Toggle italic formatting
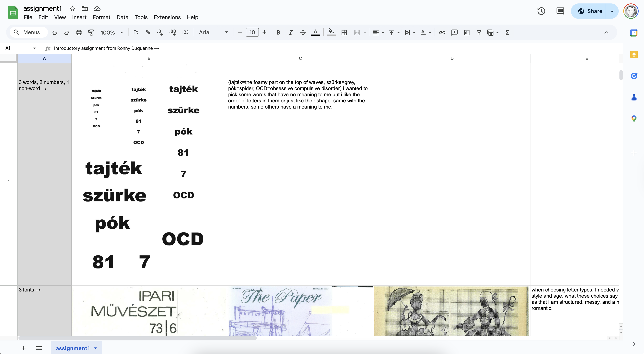 [x=290, y=32]
